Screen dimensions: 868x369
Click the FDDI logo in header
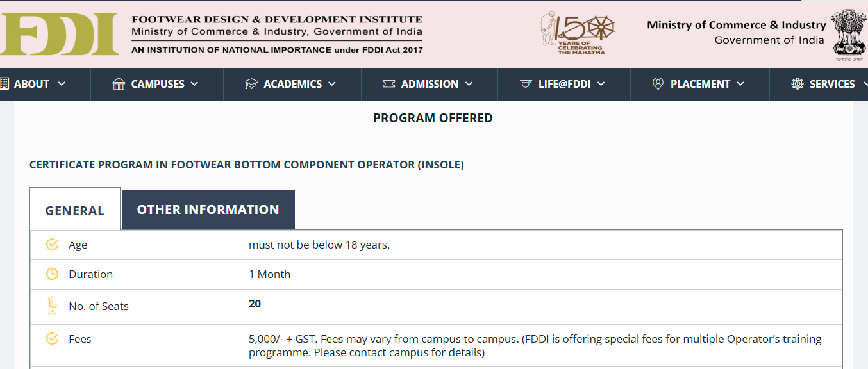point(59,33)
